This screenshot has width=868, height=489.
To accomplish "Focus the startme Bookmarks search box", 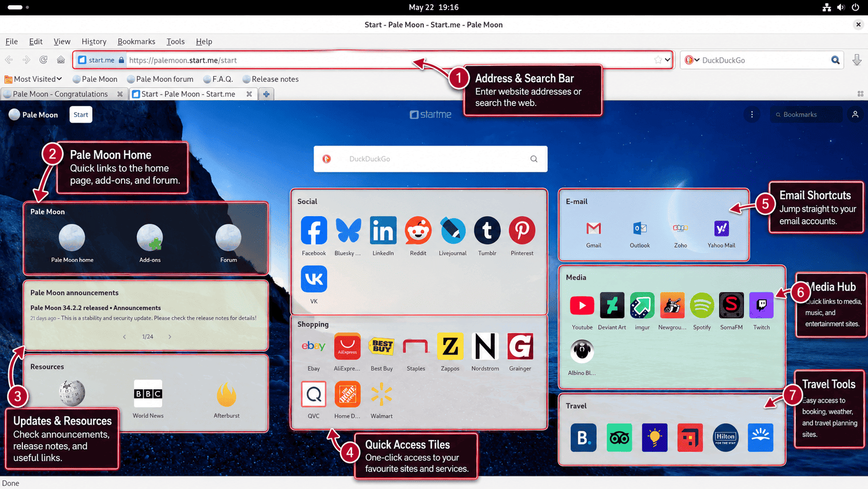I will click(807, 114).
